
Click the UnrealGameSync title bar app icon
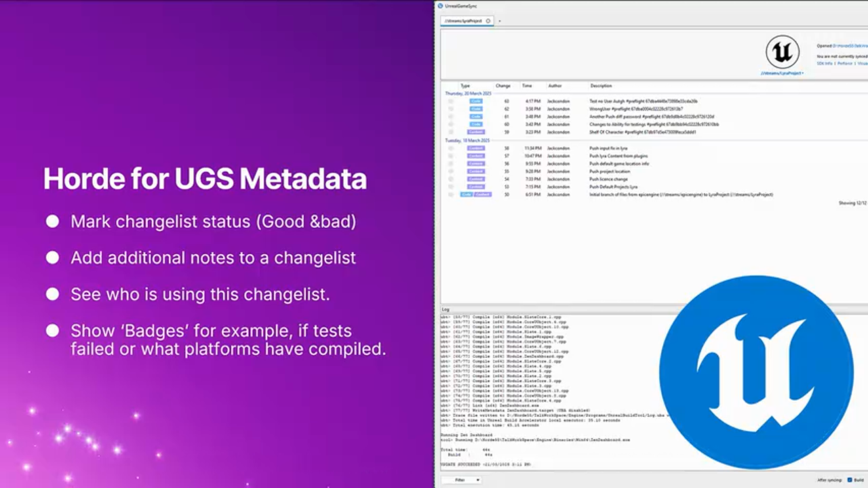[441, 6]
